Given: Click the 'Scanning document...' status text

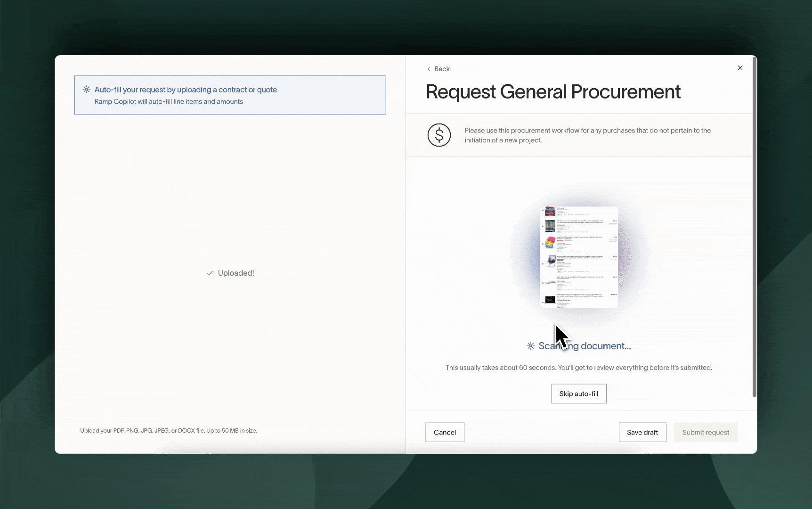Looking at the screenshot, I should click(x=585, y=346).
